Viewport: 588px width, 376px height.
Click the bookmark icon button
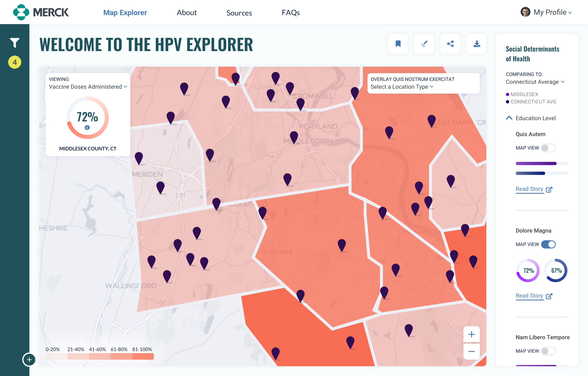point(398,44)
